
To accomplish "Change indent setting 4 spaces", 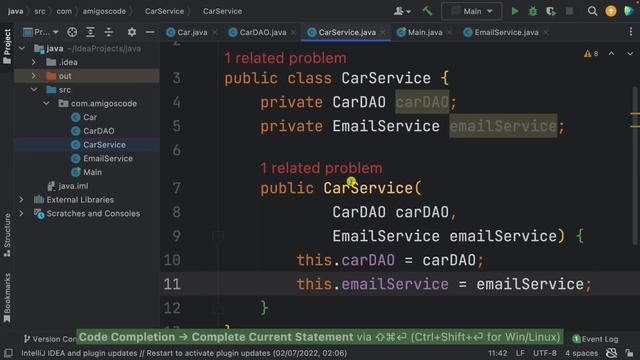I will coord(581,353).
